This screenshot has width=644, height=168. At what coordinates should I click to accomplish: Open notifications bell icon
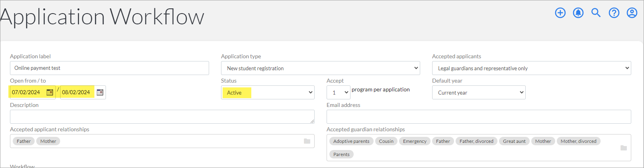[578, 13]
